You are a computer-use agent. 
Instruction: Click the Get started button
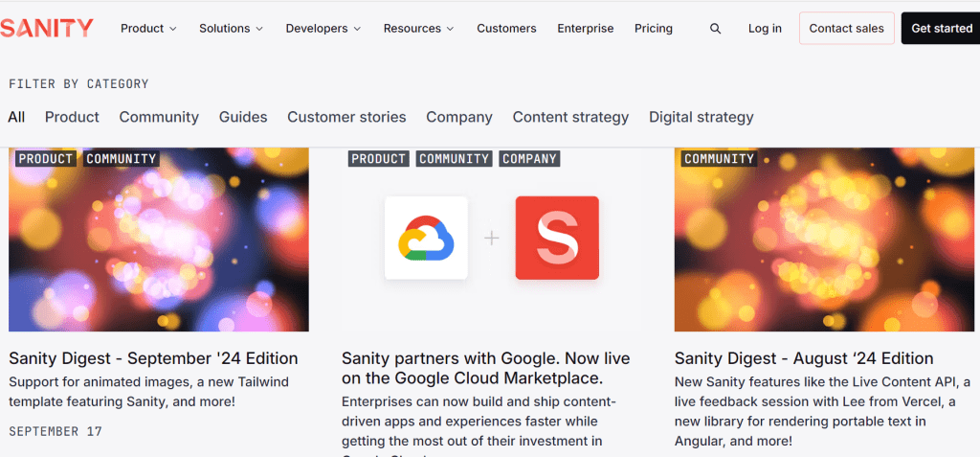point(941,29)
